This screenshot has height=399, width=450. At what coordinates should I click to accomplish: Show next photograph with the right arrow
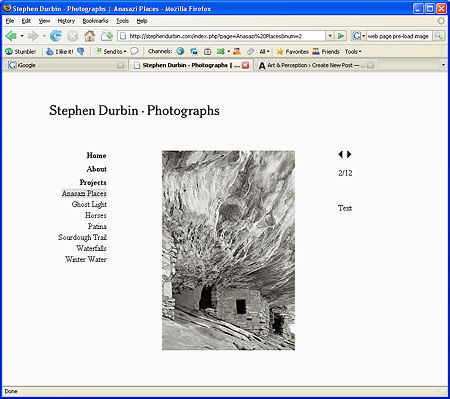[x=349, y=154]
